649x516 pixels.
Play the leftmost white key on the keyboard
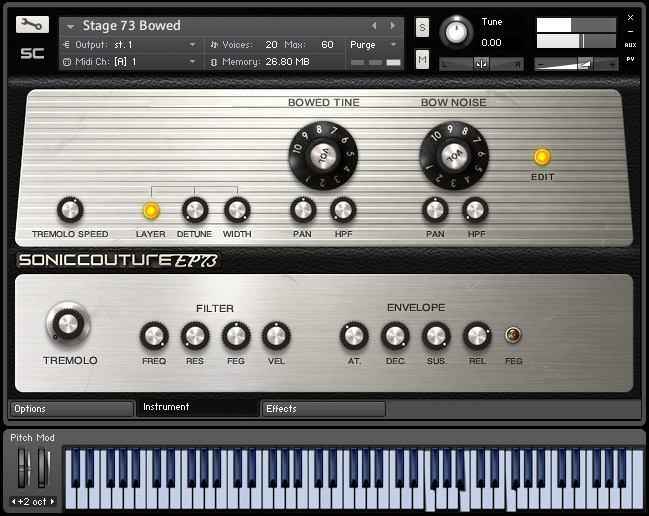pyautogui.click(x=70, y=499)
